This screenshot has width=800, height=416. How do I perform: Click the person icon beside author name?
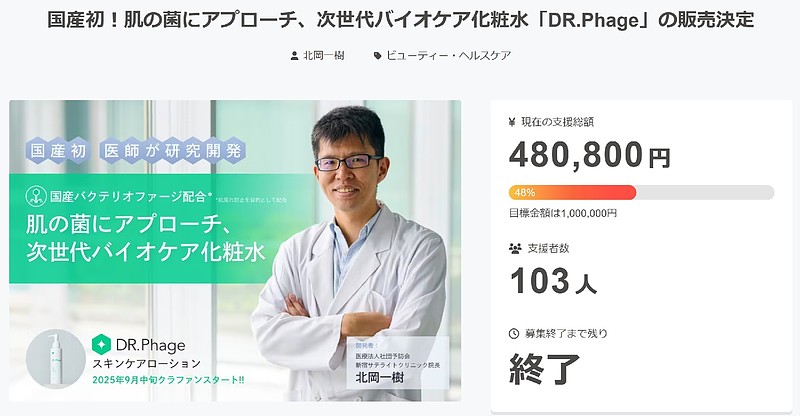pos(293,56)
